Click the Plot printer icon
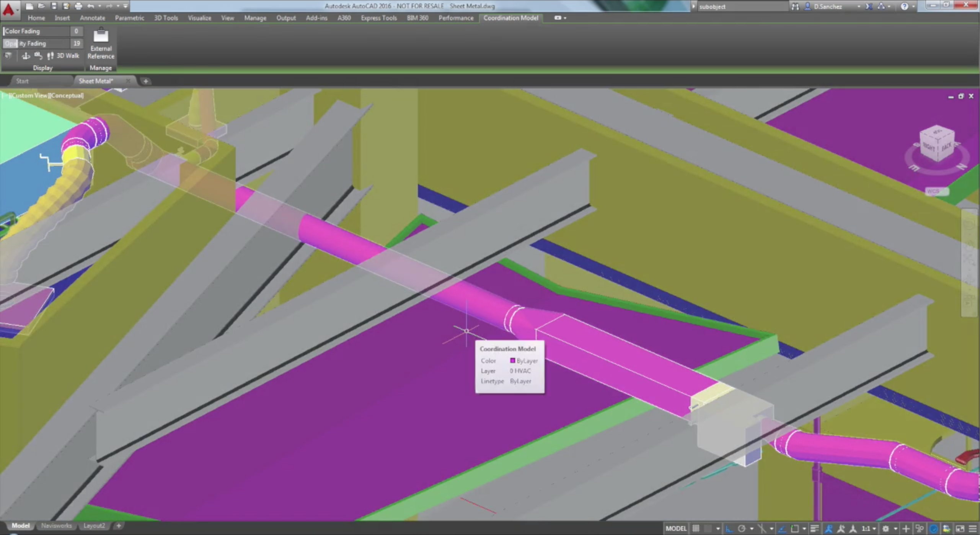Screen dimensions: 980x535 pos(78,6)
